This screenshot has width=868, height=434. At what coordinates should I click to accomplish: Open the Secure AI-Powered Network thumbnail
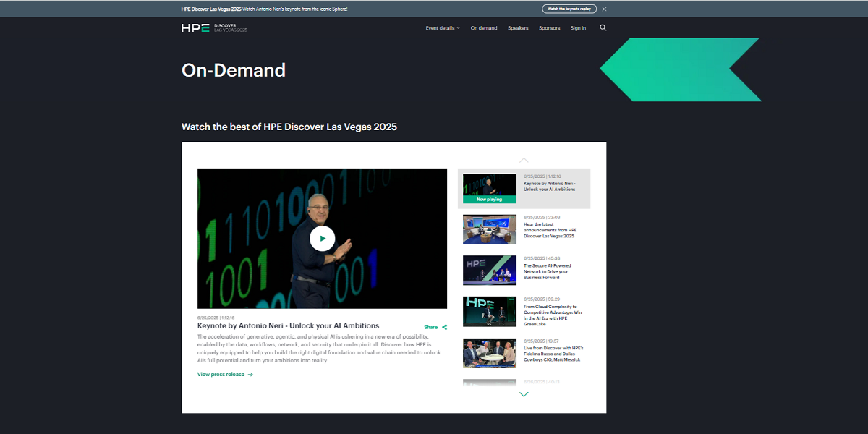click(490, 270)
